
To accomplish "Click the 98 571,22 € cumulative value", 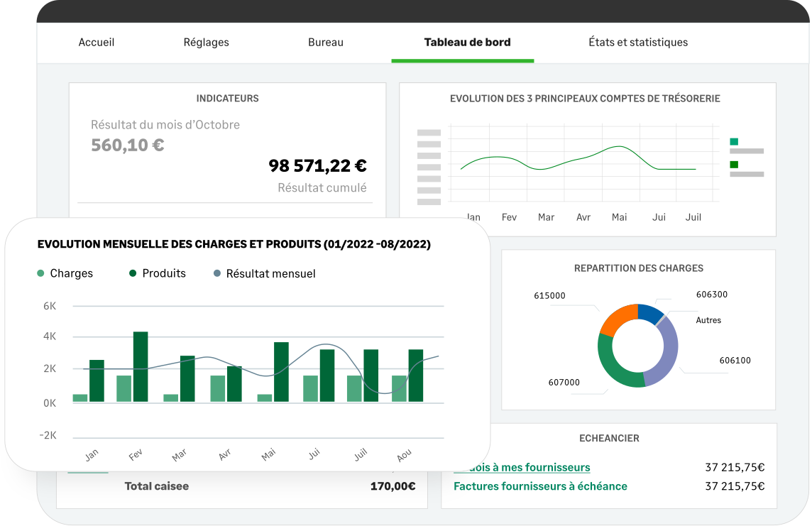I will (x=317, y=165).
